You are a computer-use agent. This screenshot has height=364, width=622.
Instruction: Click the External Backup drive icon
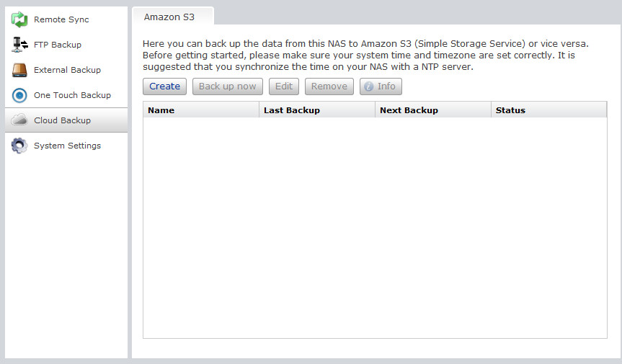pyautogui.click(x=19, y=70)
